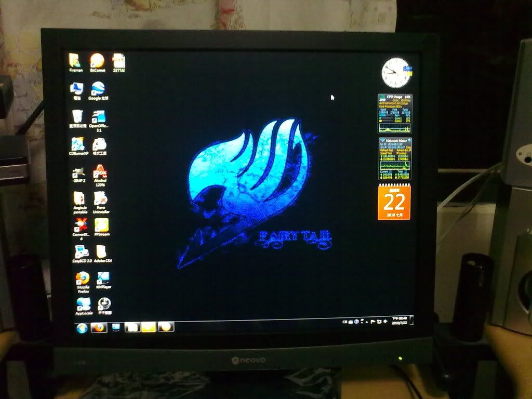The image size is (532, 399).
Task: Open the Format Factory (格式工廠) shortcut
Action: tap(99, 146)
